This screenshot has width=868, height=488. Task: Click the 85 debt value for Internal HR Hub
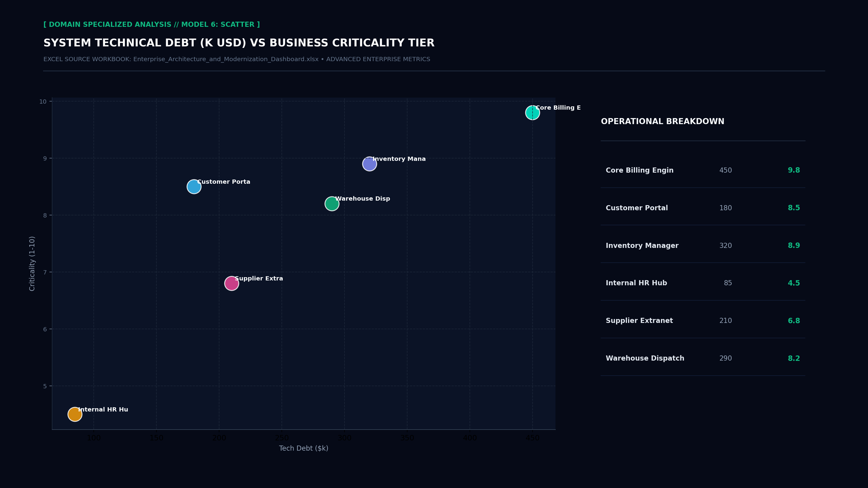[728, 283]
